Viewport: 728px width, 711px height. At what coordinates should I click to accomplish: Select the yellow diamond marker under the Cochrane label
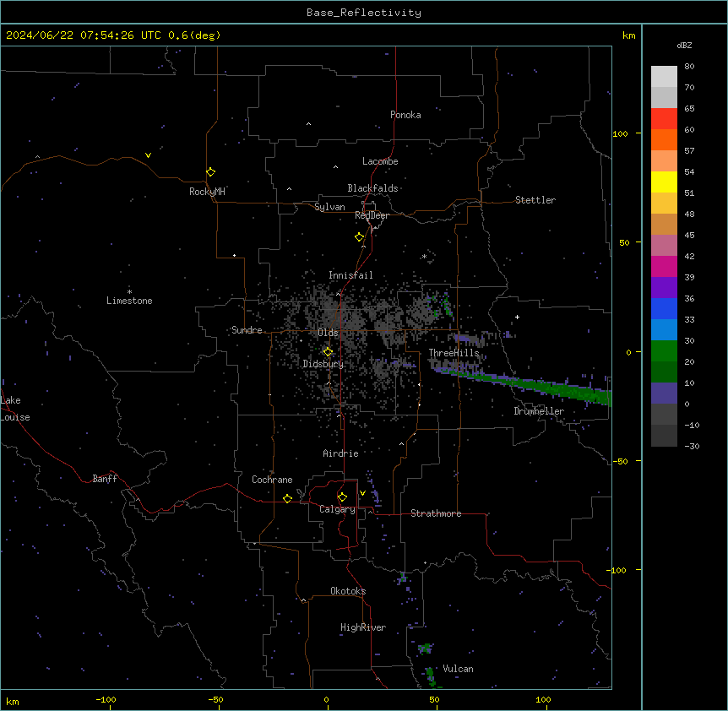pyautogui.click(x=287, y=498)
